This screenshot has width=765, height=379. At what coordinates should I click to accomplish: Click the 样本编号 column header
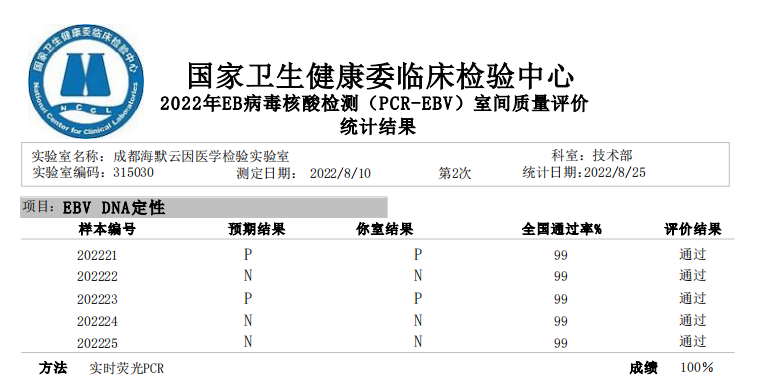(107, 229)
